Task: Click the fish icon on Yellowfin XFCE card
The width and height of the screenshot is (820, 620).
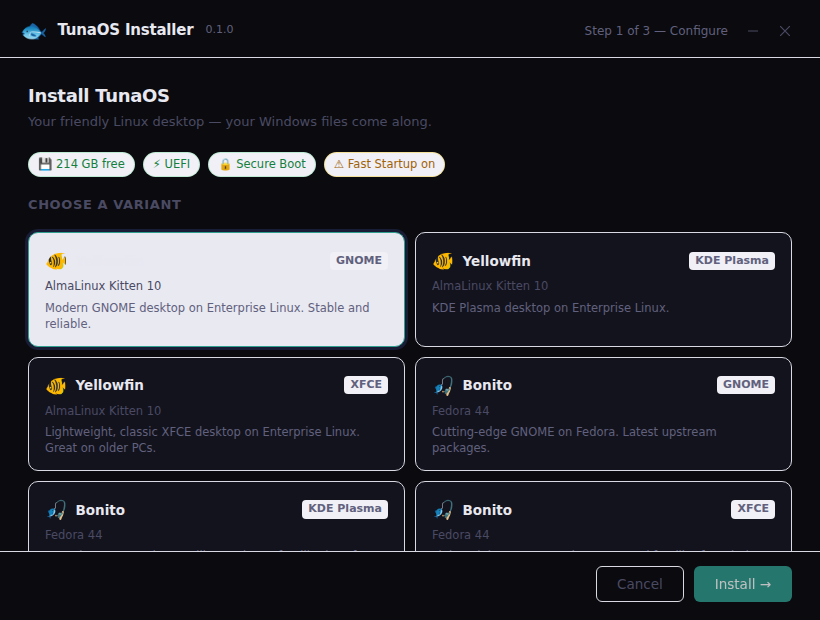Action: click(x=56, y=386)
